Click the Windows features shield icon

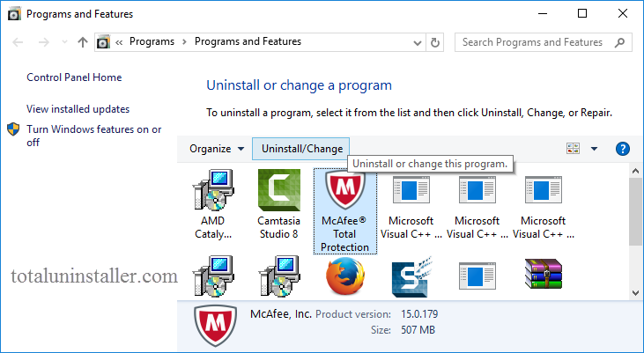(13, 129)
